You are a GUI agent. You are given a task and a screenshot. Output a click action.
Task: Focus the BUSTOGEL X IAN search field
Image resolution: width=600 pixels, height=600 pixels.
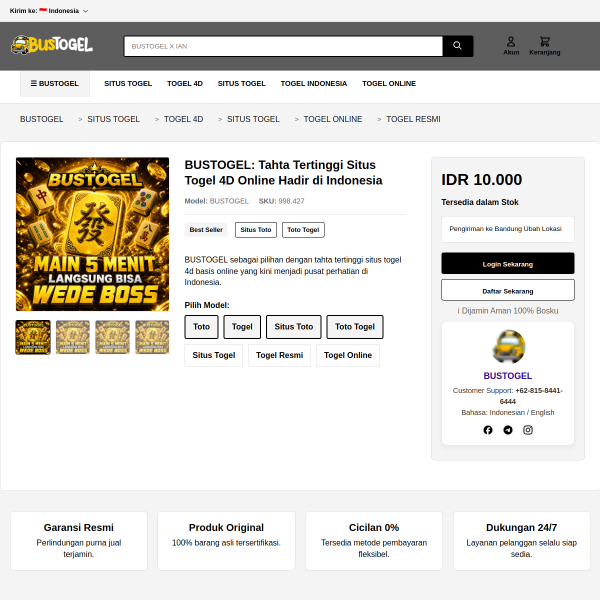point(284,46)
